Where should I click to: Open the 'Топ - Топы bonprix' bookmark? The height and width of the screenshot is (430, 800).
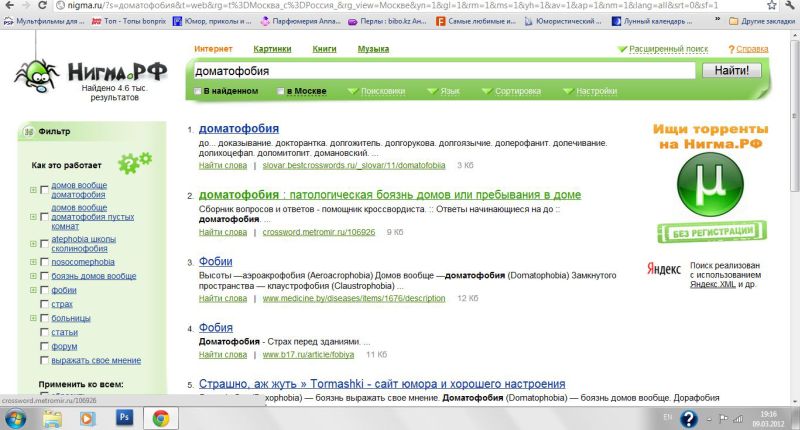pos(130,21)
